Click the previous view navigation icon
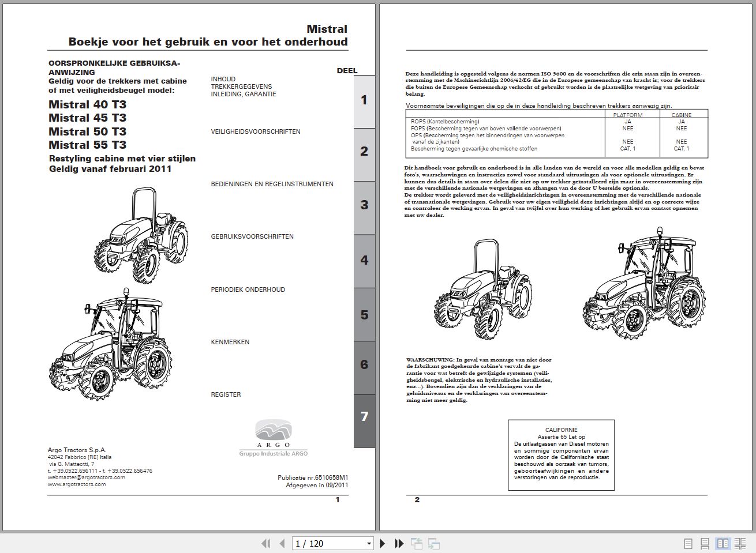 pyautogui.click(x=417, y=543)
